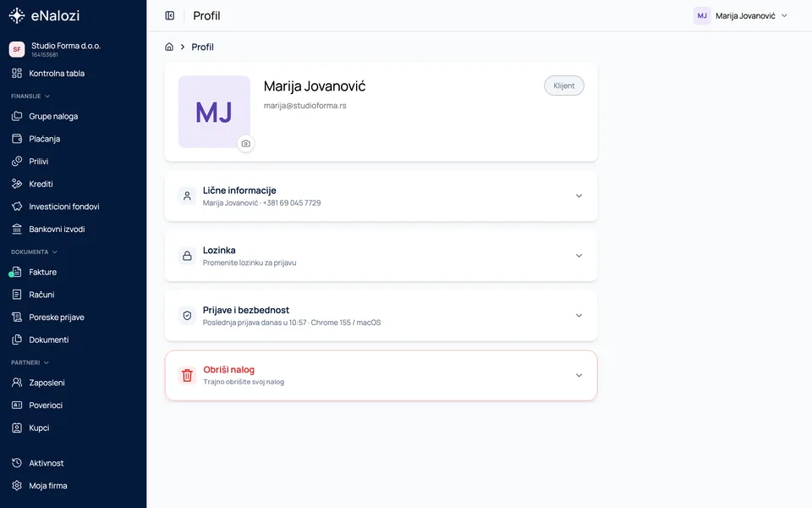Viewport: 812px width, 508px height.
Task: Click the small MJ avatar in header
Action: 702,15
